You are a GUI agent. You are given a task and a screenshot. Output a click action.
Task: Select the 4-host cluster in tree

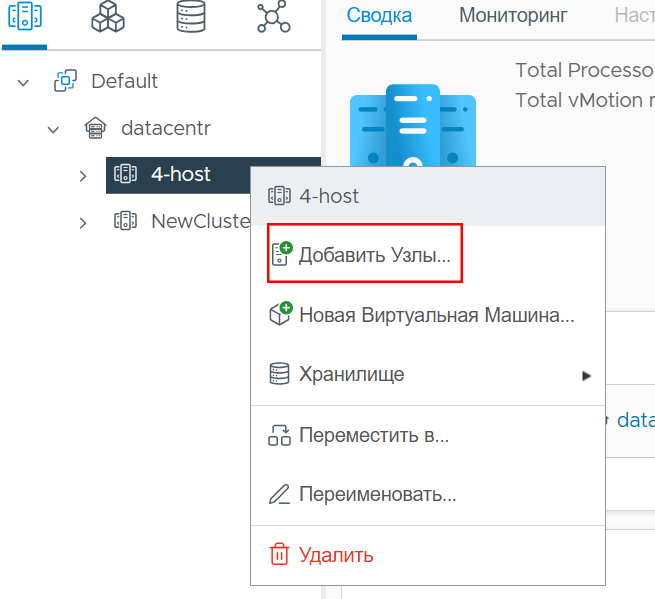[x=180, y=174]
